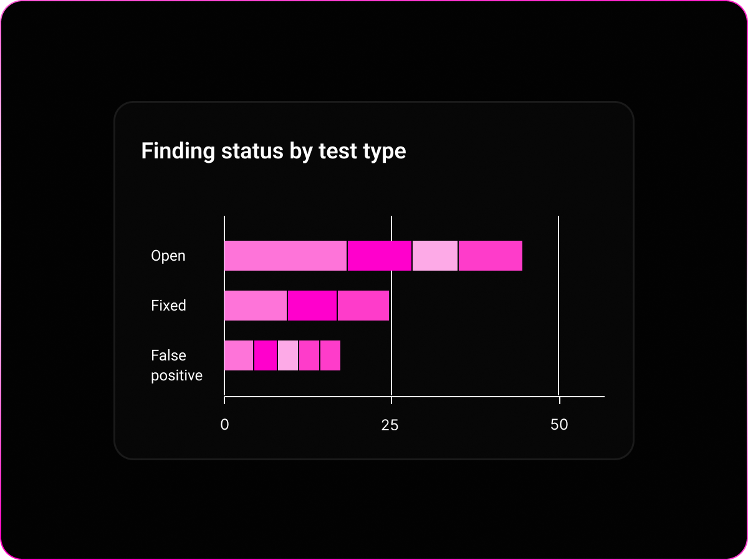Select the Fixed category label
Image resolution: width=748 pixels, height=560 pixels.
(168, 306)
